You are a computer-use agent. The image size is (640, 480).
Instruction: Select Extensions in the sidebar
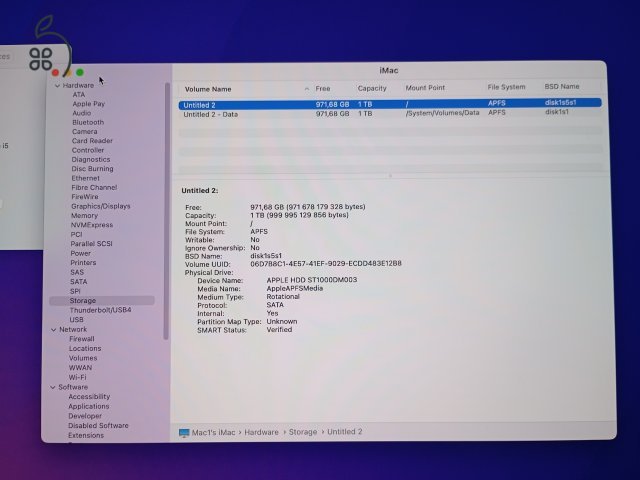(x=86, y=436)
